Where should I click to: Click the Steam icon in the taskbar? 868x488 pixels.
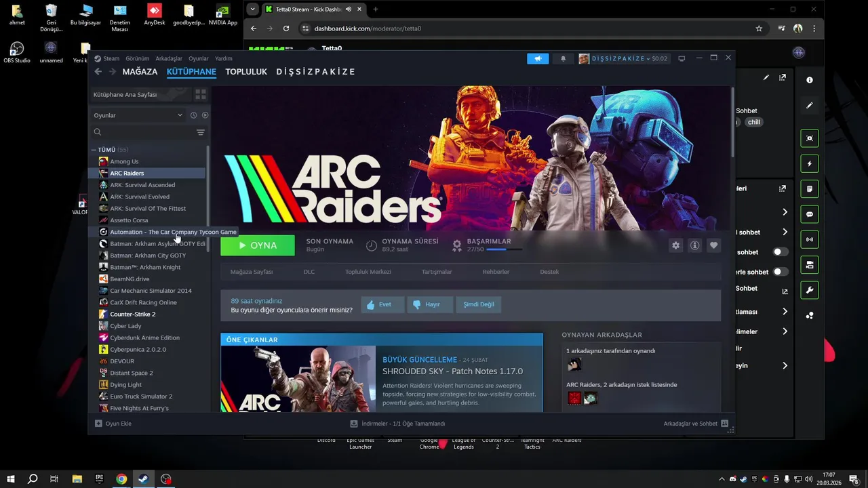tap(143, 479)
